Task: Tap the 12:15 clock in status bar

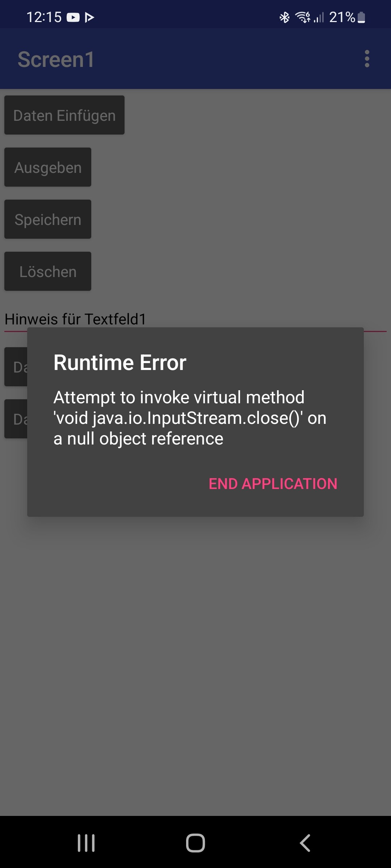Action: point(44,17)
